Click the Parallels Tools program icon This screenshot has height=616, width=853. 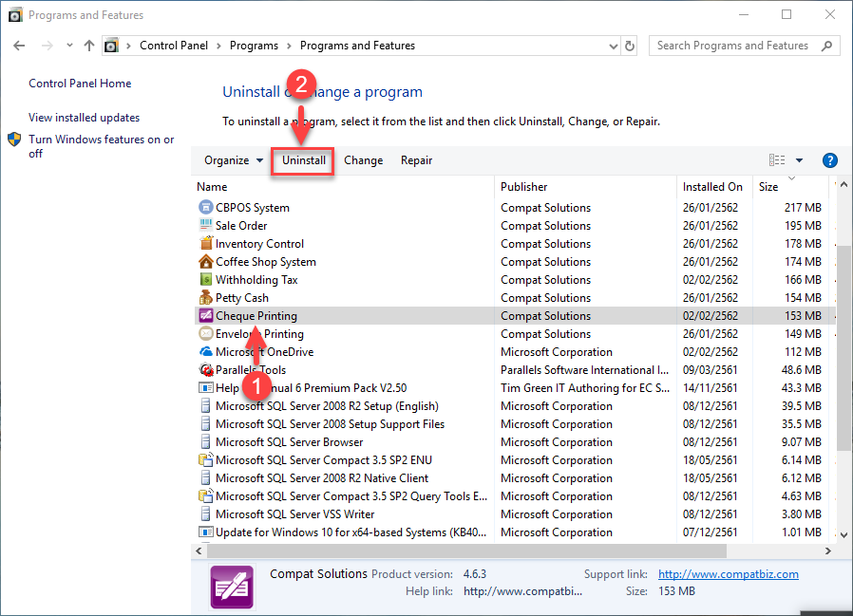pos(205,370)
